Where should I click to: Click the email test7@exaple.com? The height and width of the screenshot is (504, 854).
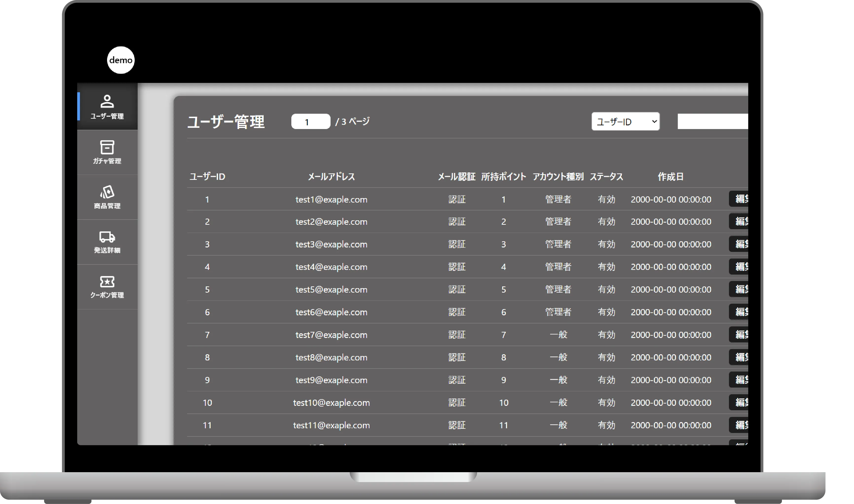331,335
